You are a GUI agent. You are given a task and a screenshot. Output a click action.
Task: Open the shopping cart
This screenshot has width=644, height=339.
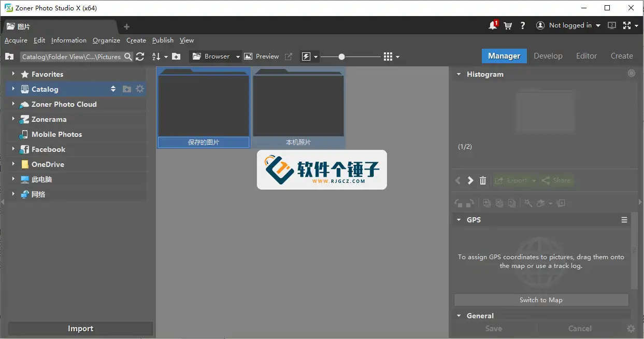[508, 25]
